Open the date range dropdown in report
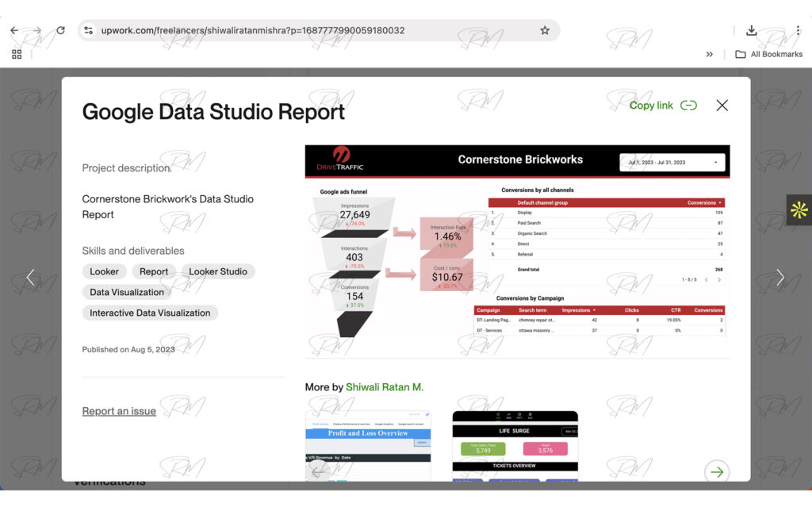 672,163
